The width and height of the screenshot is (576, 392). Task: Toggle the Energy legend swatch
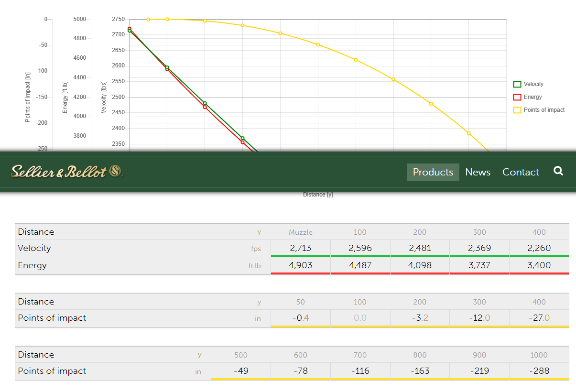tap(517, 97)
